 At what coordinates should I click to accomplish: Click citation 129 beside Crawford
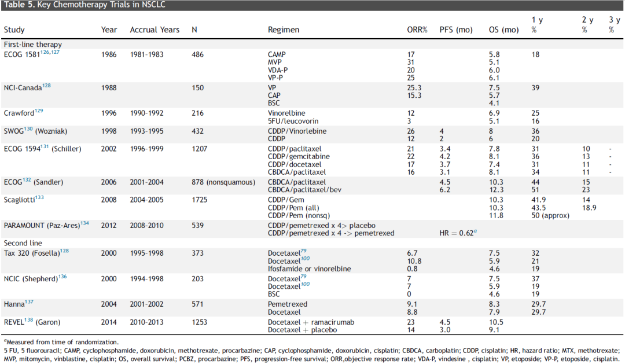pos(39,111)
